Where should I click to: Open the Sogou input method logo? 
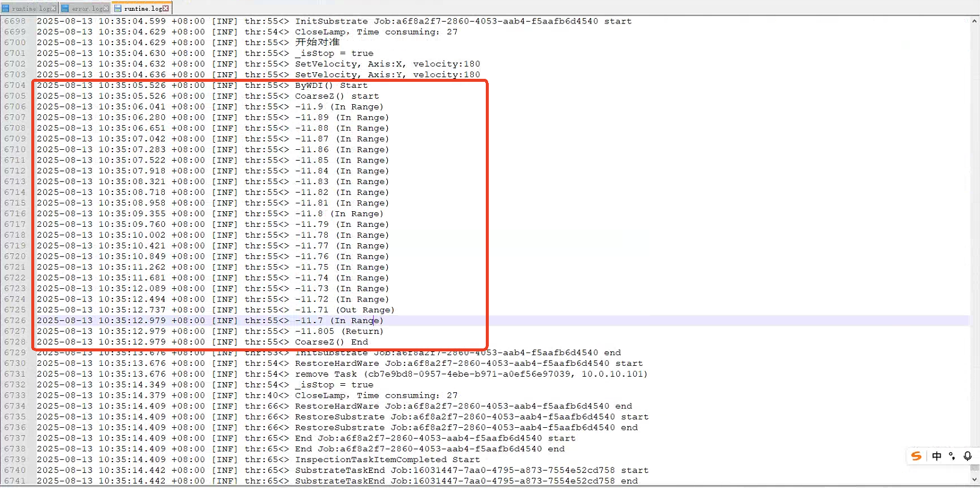coord(916,456)
